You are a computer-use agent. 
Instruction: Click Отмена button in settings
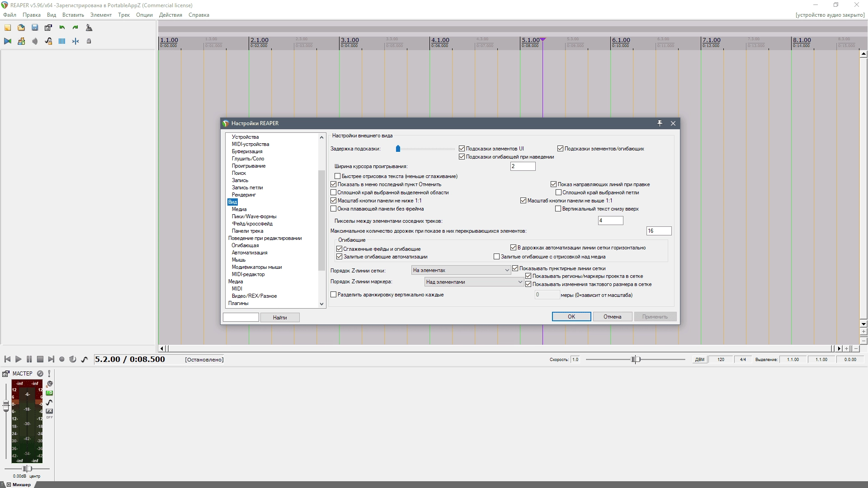(612, 317)
